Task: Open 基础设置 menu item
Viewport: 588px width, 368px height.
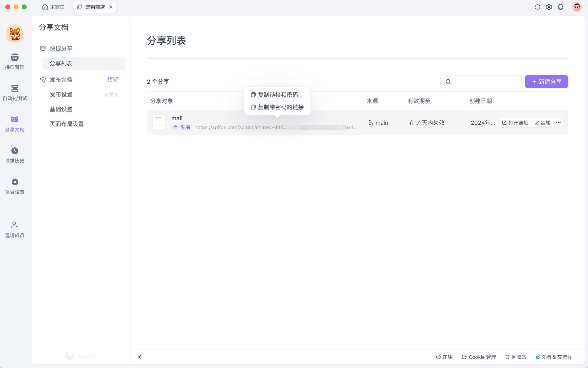Action: (61, 109)
